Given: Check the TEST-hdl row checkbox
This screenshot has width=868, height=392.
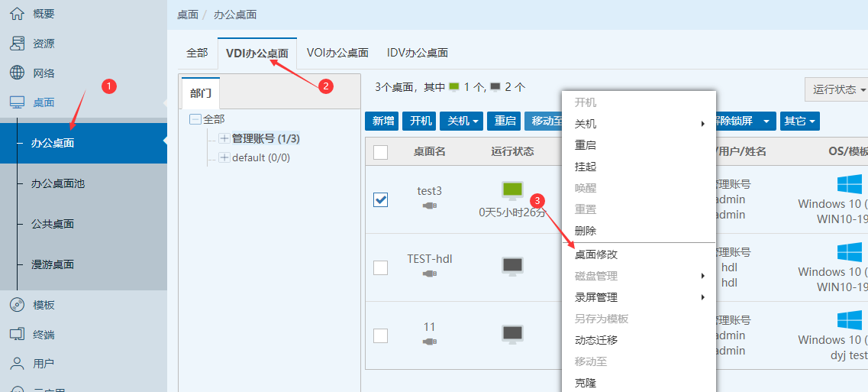Looking at the screenshot, I should pos(380,267).
